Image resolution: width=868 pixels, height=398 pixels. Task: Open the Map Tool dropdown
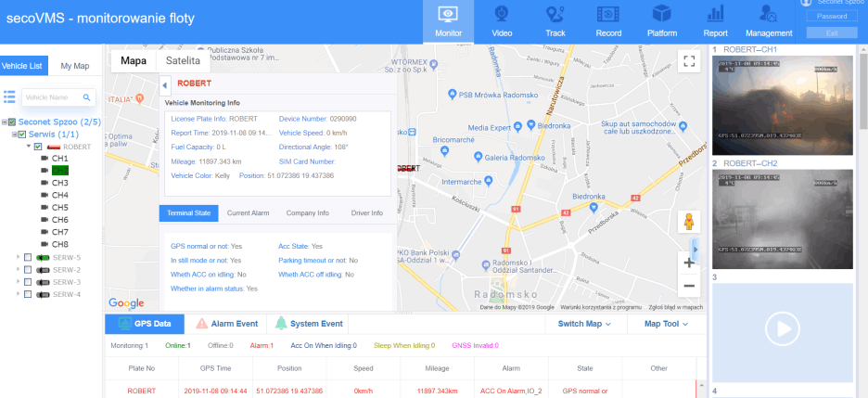(x=666, y=324)
